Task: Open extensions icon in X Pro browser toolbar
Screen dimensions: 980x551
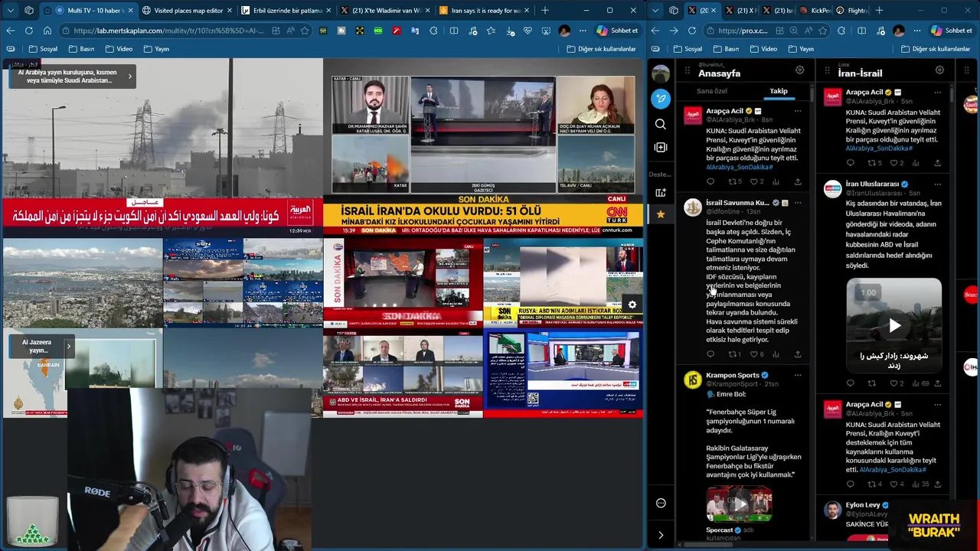Action: tap(841, 31)
